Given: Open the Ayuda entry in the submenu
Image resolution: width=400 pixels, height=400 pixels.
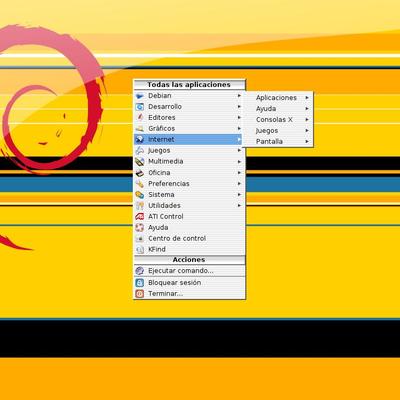Looking at the screenshot, I should click(x=278, y=109).
